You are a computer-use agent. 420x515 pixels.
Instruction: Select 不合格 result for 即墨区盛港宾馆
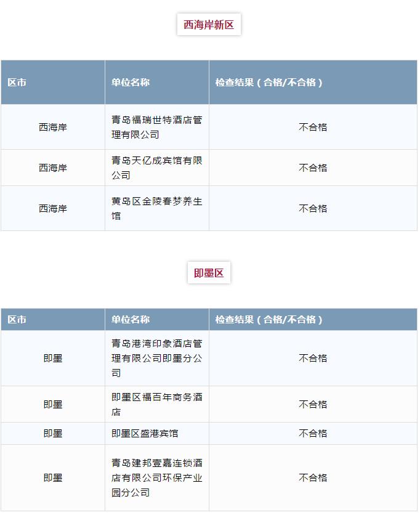313,434
